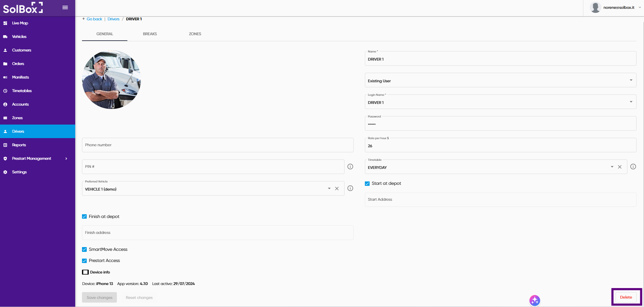Uncheck Start at depot checkbox
Image resolution: width=644 pixels, height=307 pixels.
pyautogui.click(x=367, y=183)
